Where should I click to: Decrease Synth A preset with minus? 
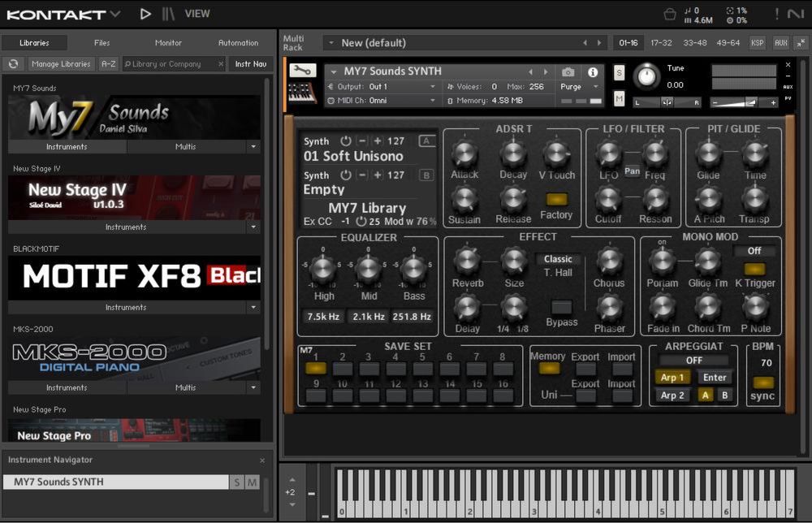click(x=362, y=140)
